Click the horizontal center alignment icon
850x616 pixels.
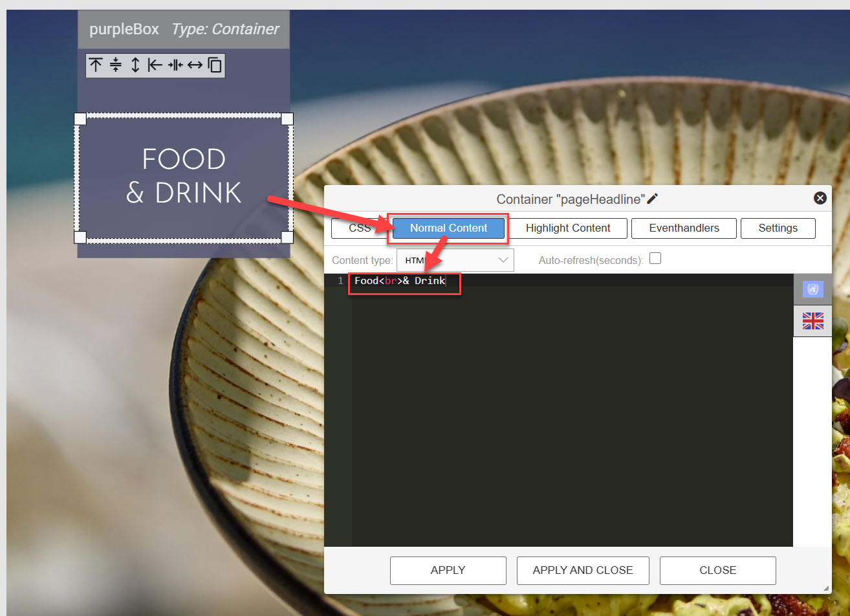[x=175, y=65]
